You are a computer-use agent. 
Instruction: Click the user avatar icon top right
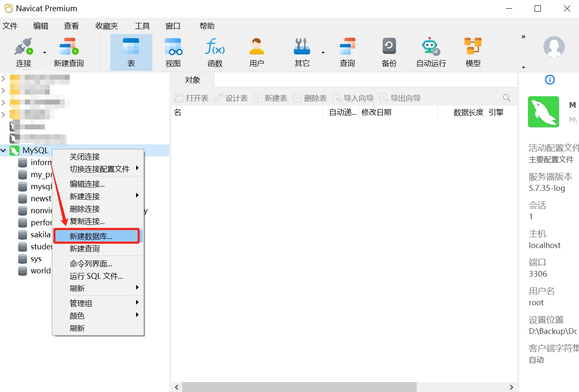tap(554, 47)
